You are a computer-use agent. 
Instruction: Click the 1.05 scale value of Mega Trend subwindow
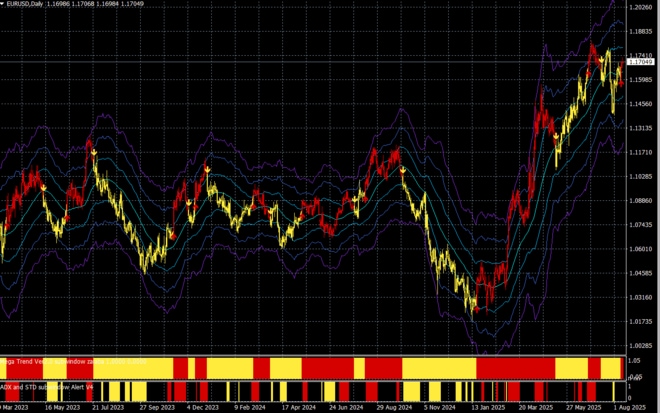point(634,361)
